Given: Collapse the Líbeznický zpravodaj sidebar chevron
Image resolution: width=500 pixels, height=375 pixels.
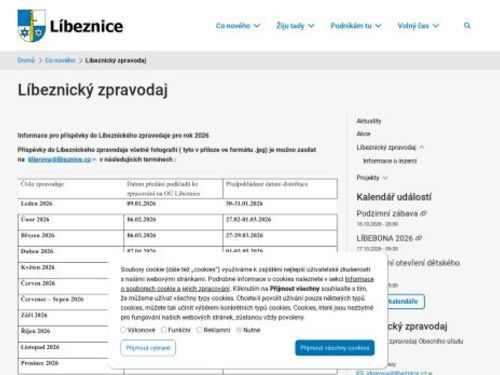Looking at the screenshot, I should tap(422, 147).
